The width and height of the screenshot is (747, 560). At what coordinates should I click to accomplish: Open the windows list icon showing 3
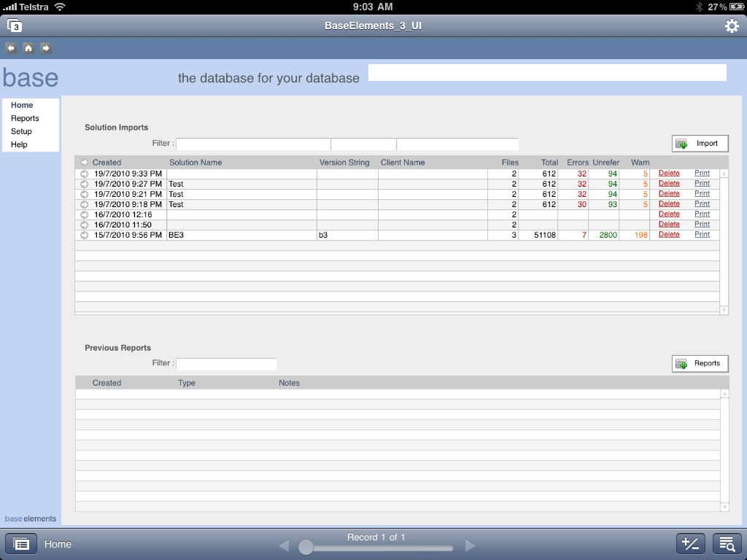15,26
